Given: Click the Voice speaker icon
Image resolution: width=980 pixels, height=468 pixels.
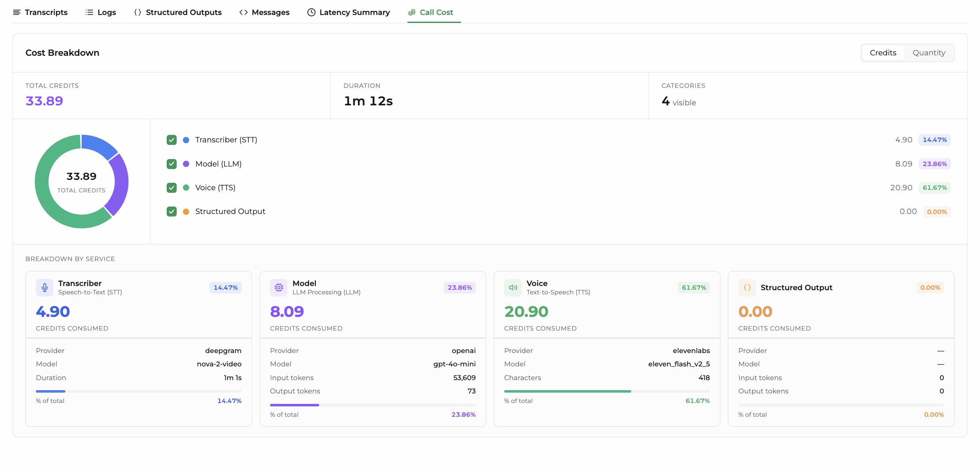Looking at the screenshot, I should [x=513, y=288].
